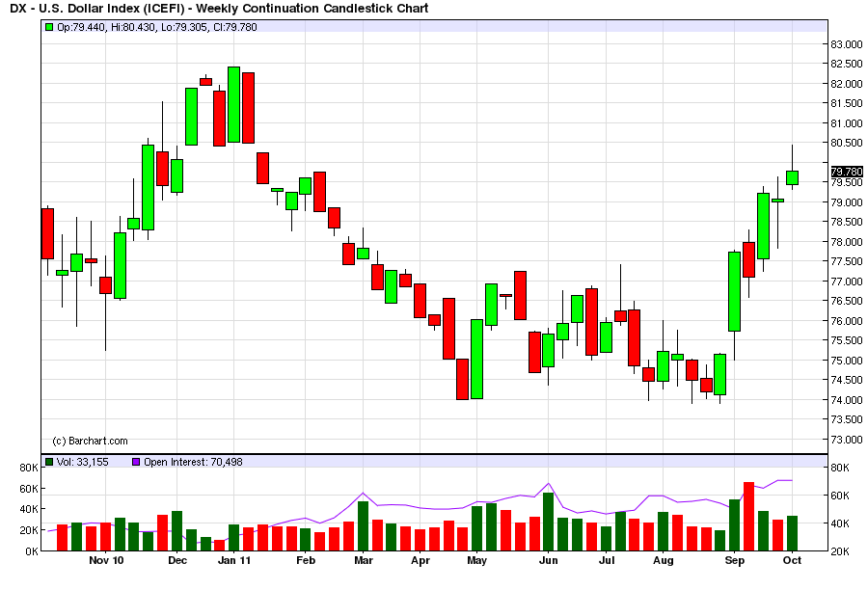Click the 'Vol: 33,155' label

click(x=83, y=462)
